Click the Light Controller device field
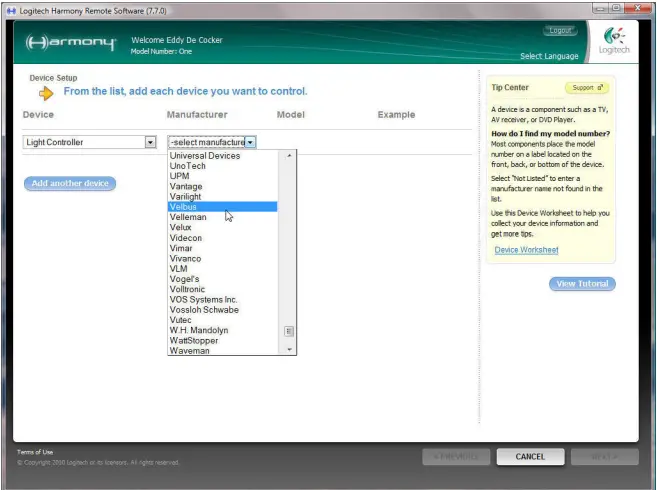 click(89, 143)
